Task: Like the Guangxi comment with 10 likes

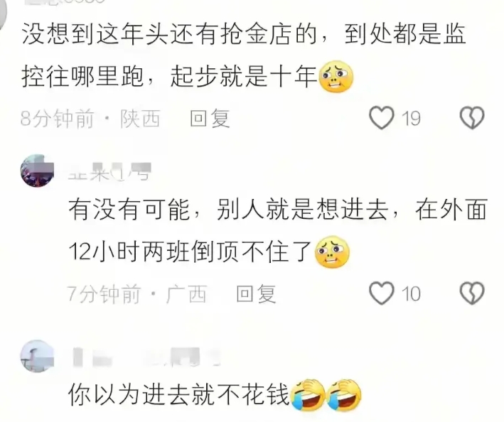Action: [x=382, y=293]
